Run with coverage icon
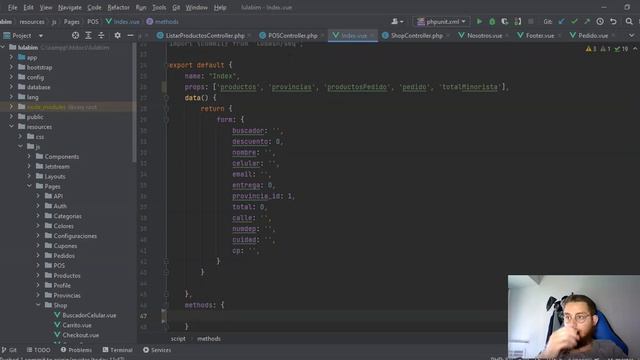The height and width of the screenshot is (360, 640). click(505, 21)
